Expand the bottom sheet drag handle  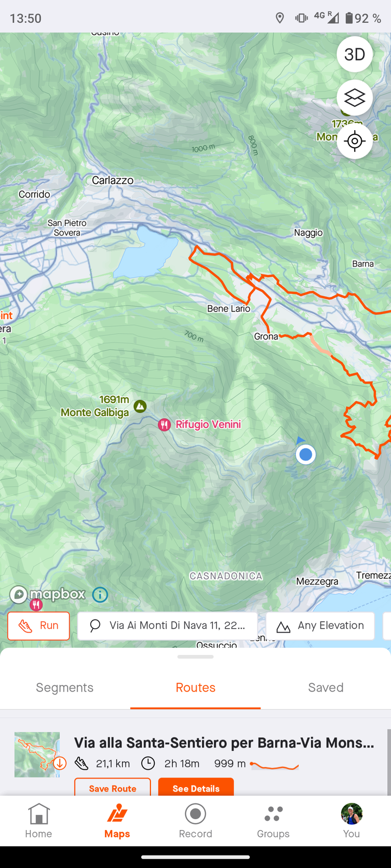click(195, 656)
